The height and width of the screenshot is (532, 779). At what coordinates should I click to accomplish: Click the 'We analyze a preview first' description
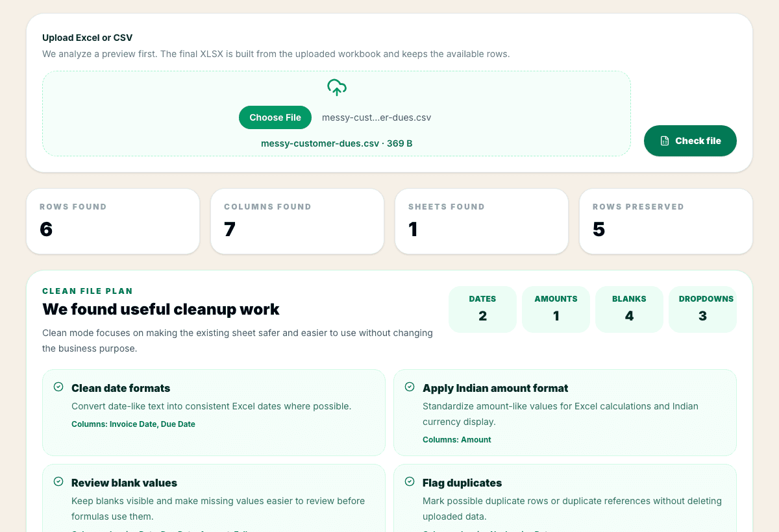(276, 54)
